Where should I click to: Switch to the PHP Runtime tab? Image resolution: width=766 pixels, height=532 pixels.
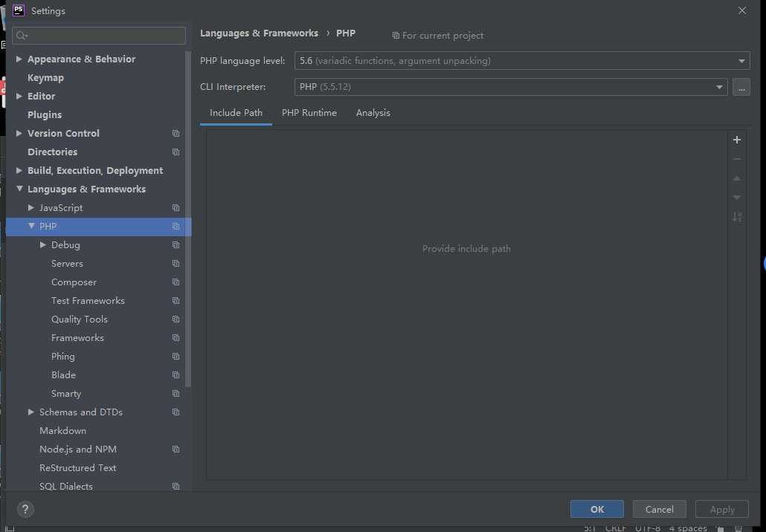pyautogui.click(x=309, y=113)
